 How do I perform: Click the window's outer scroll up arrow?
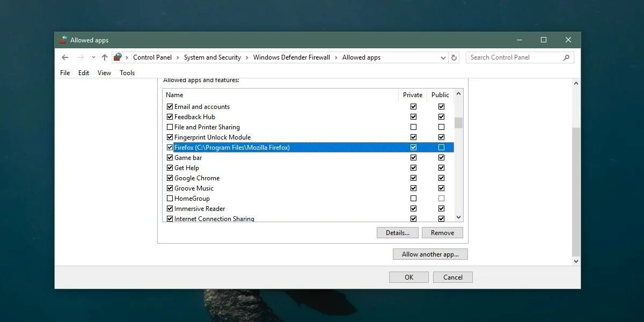[x=576, y=84]
